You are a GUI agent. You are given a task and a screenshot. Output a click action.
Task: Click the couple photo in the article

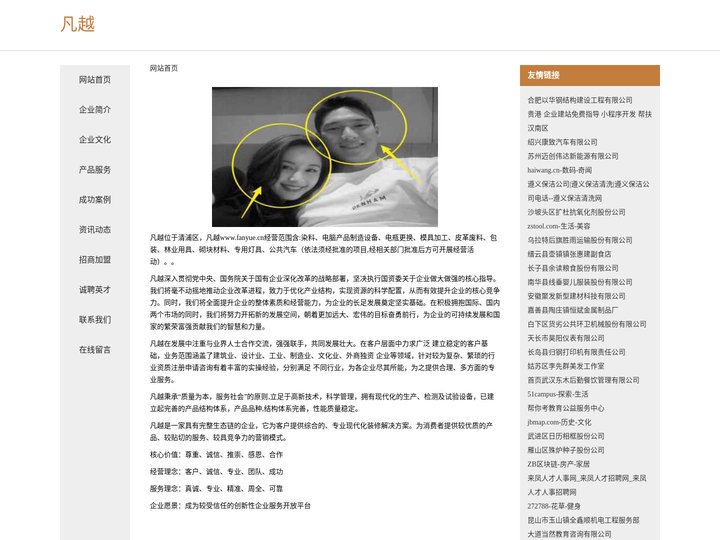(325, 157)
